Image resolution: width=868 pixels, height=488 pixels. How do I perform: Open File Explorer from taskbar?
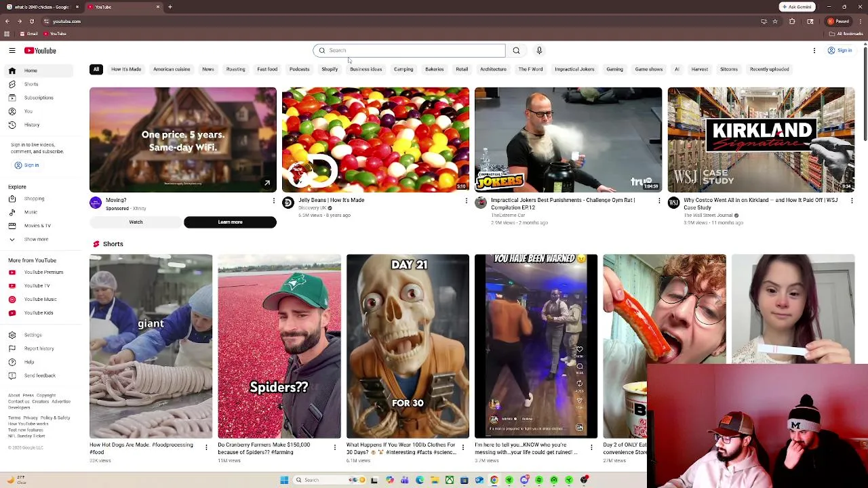[x=435, y=480]
